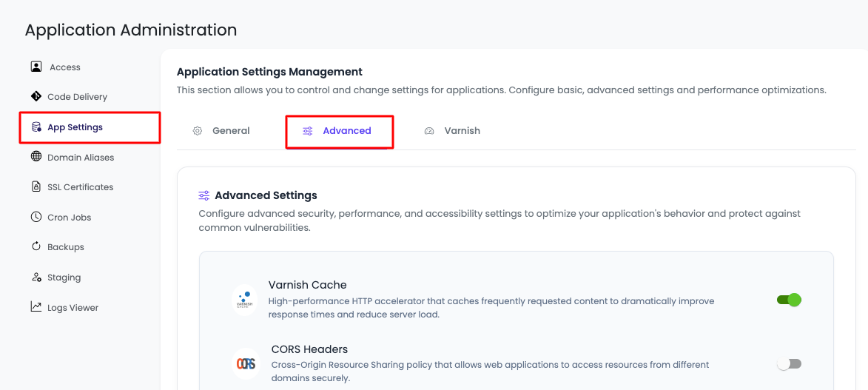868x390 pixels.
Task: Click the CORS Headers setting title
Action: (x=309, y=349)
